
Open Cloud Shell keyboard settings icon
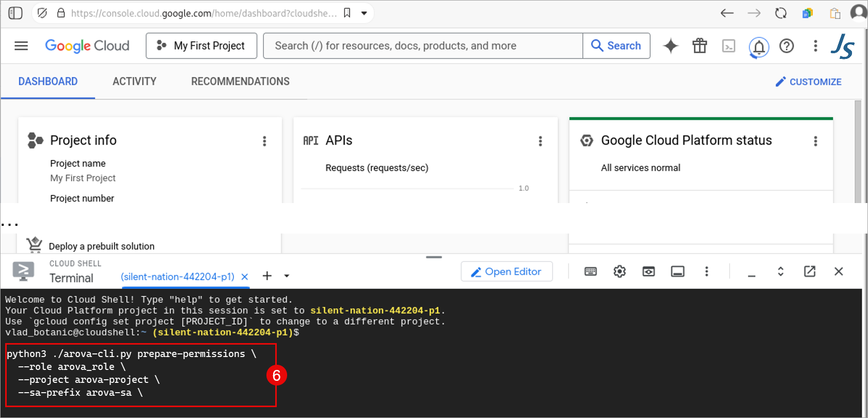[x=591, y=272]
